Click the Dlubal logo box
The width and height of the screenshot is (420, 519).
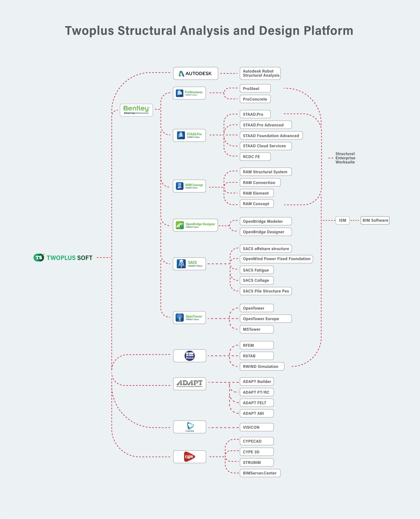click(x=189, y=356)
